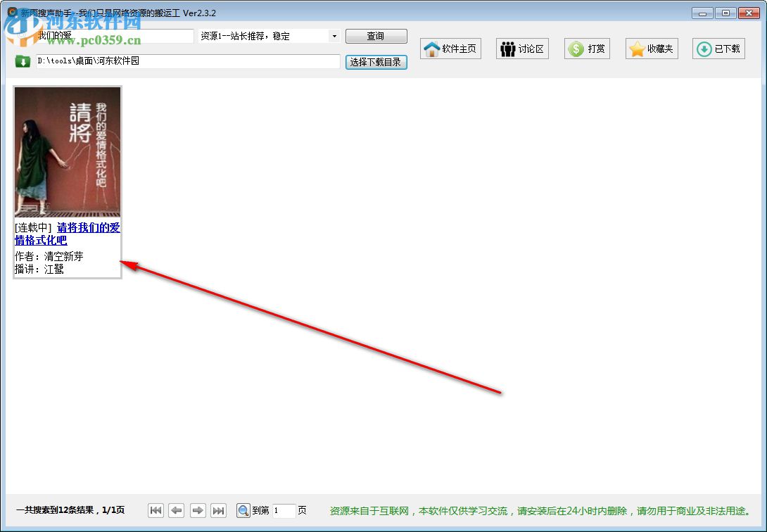Image resolution: width=767 pixels, height=532 pixels.
Task: Click the 选择下载目录 button
Action: tap(376, 62)
